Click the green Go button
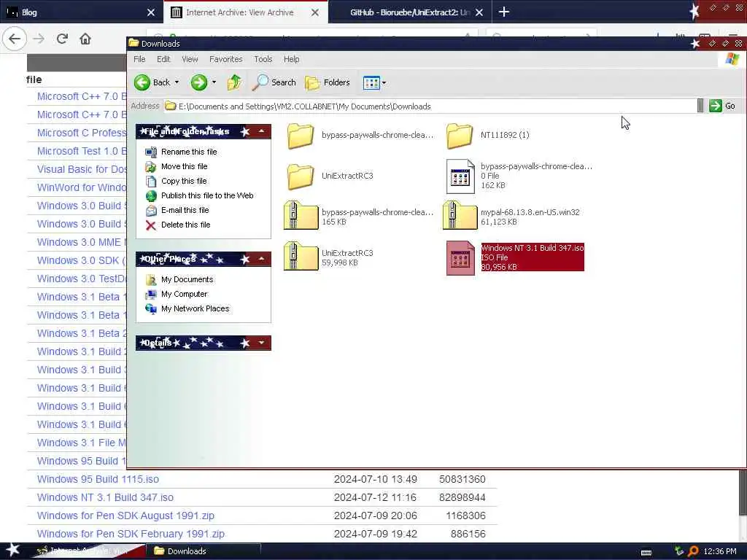747x560 pixels. coord(722,106)
